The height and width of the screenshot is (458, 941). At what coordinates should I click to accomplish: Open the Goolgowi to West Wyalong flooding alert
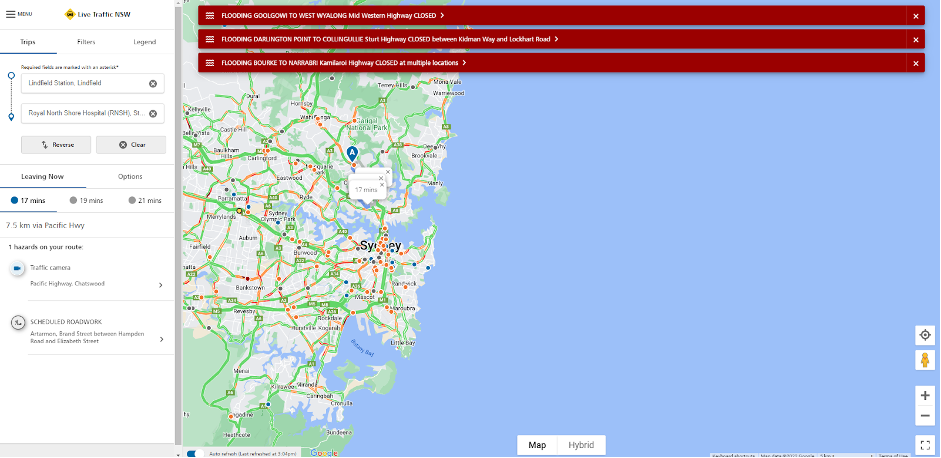[332, 16]
